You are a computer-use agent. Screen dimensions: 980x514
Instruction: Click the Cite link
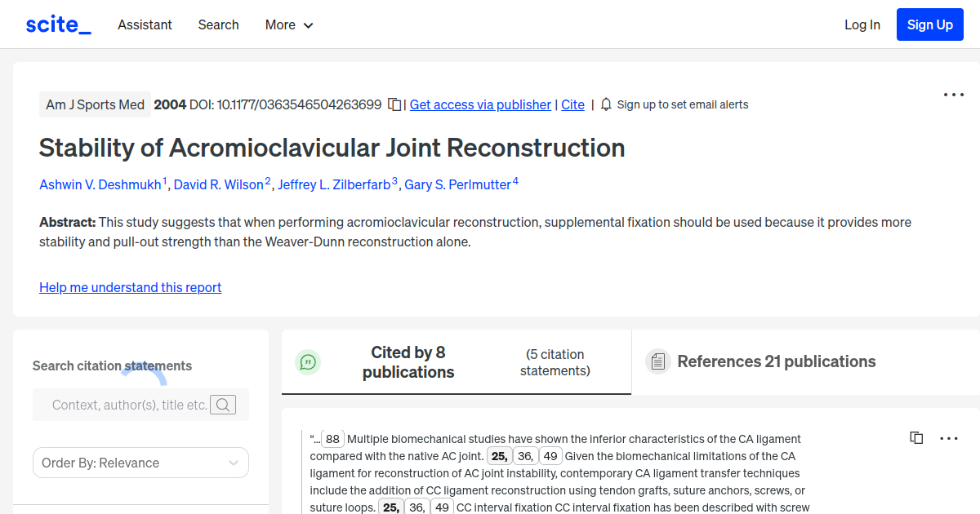[x=572, y=104]
